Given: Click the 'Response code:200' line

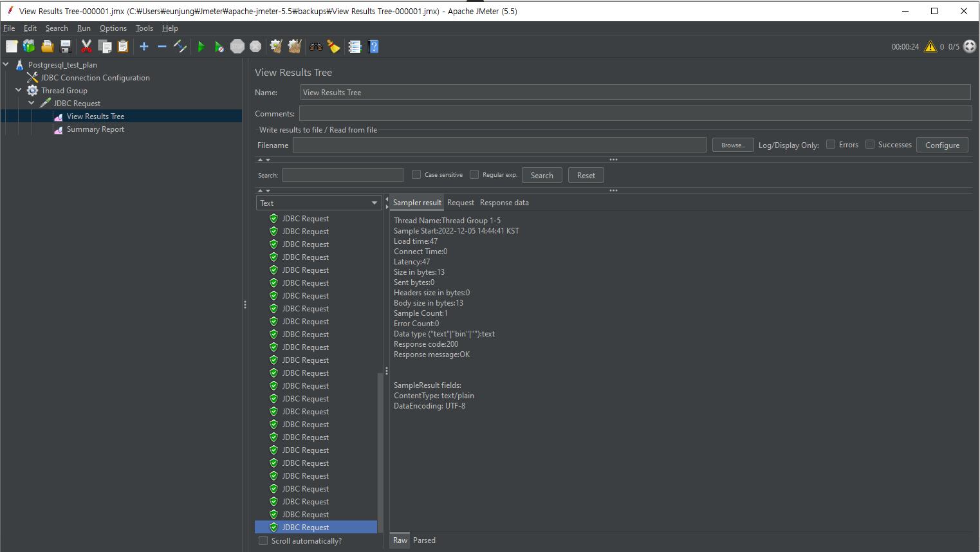Looking at the screenshot, I should pos(426,344).
